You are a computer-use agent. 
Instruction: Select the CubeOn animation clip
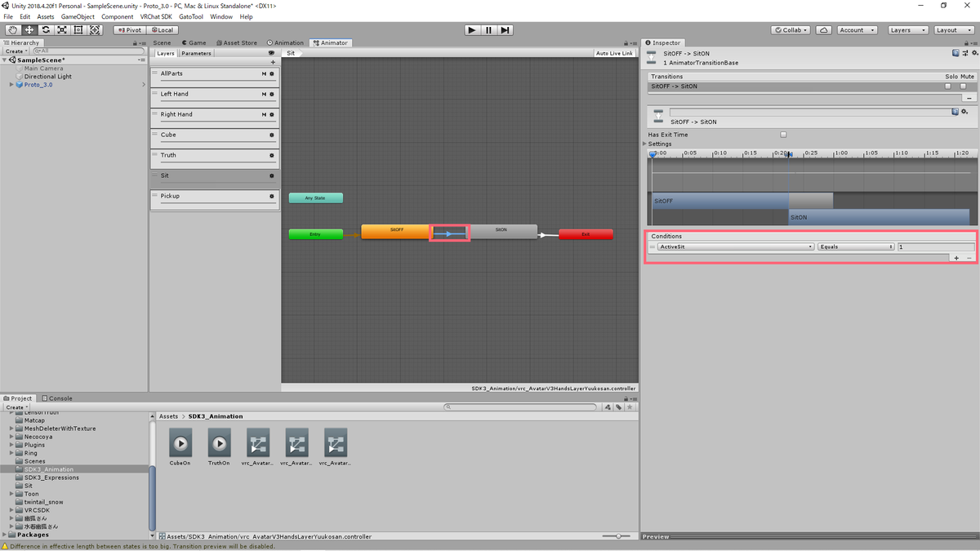click(x=180, y=447)
